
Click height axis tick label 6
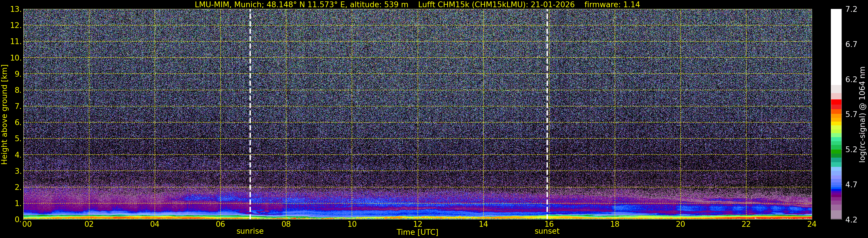coord(18,123)
